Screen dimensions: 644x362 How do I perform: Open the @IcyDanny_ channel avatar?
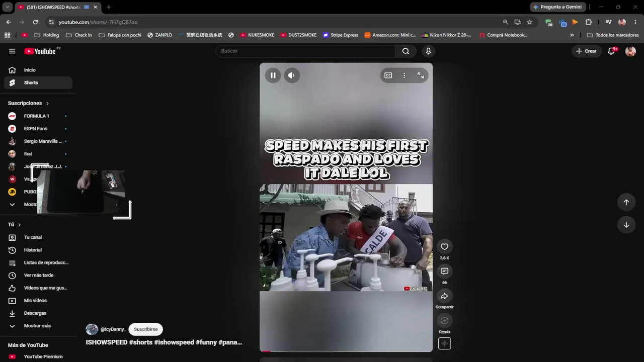click(92, 329)
